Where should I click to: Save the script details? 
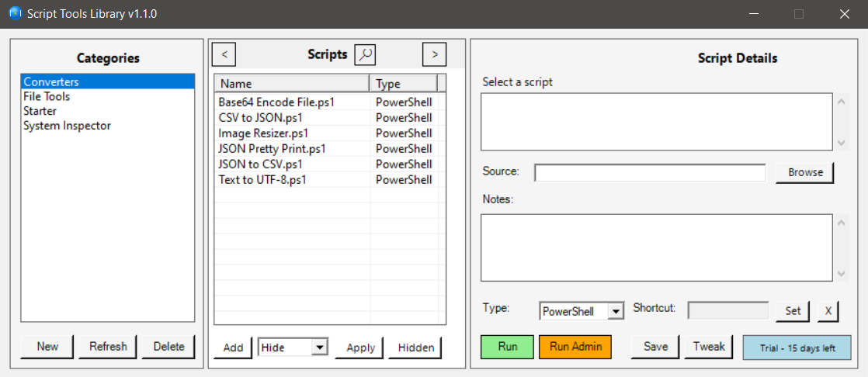(655, 347)
